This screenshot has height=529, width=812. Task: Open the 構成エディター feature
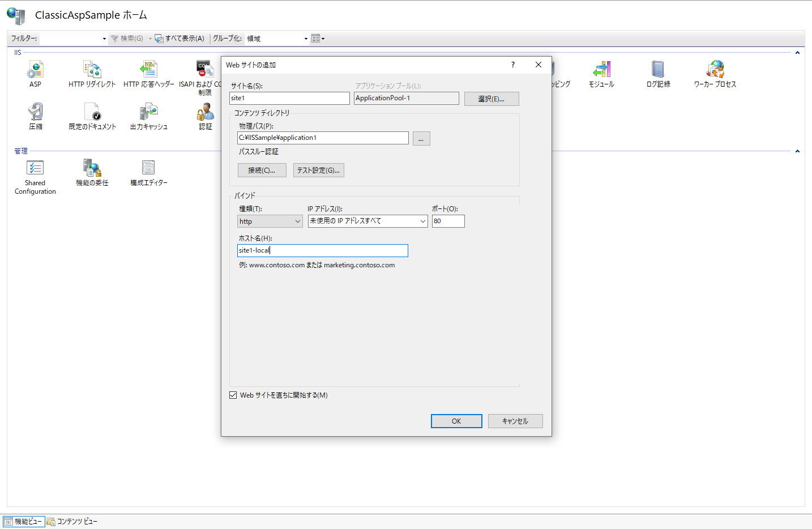pyautogui.click(x=149, y=173)
